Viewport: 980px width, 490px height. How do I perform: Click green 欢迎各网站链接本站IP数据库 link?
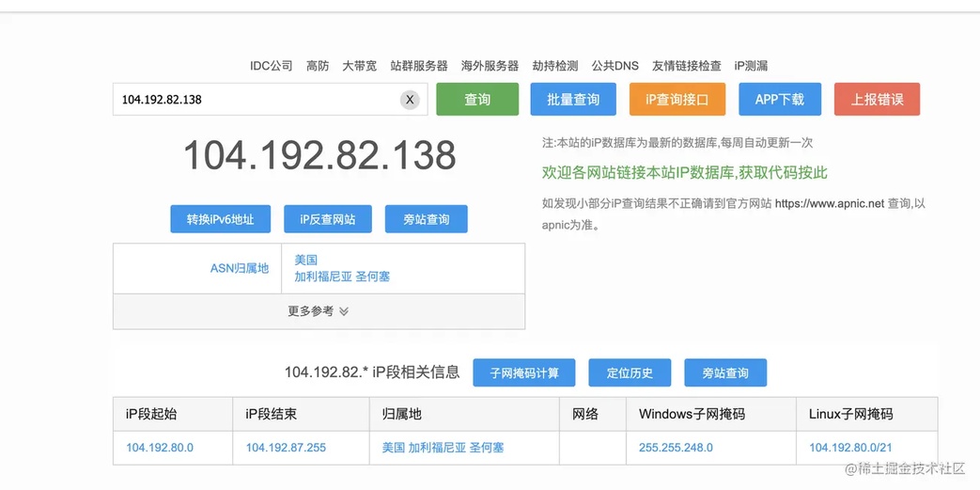pyautogui.click(x=684, y=173)
